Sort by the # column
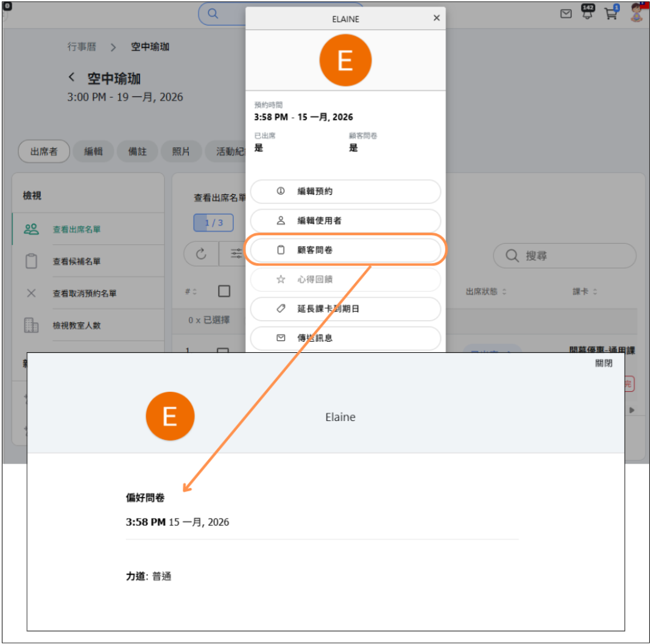The image size is (651, 644). pyautogui.click(x=191, y=292)
